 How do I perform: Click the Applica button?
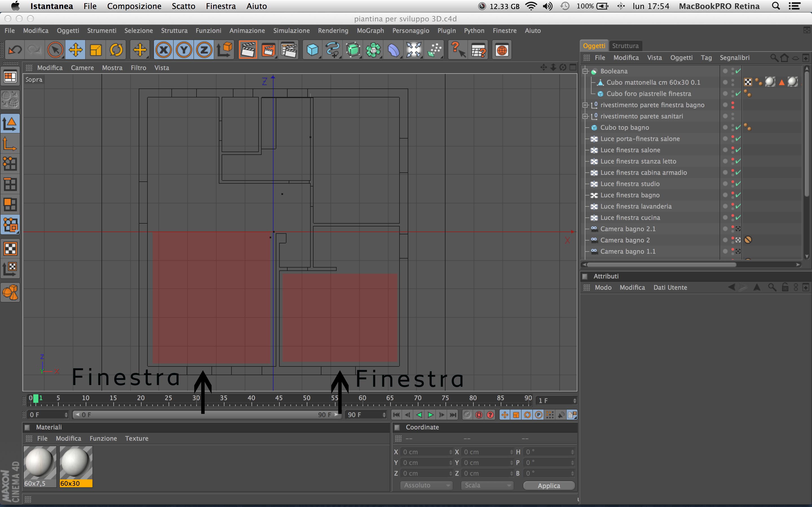click(x=549, y=485)
